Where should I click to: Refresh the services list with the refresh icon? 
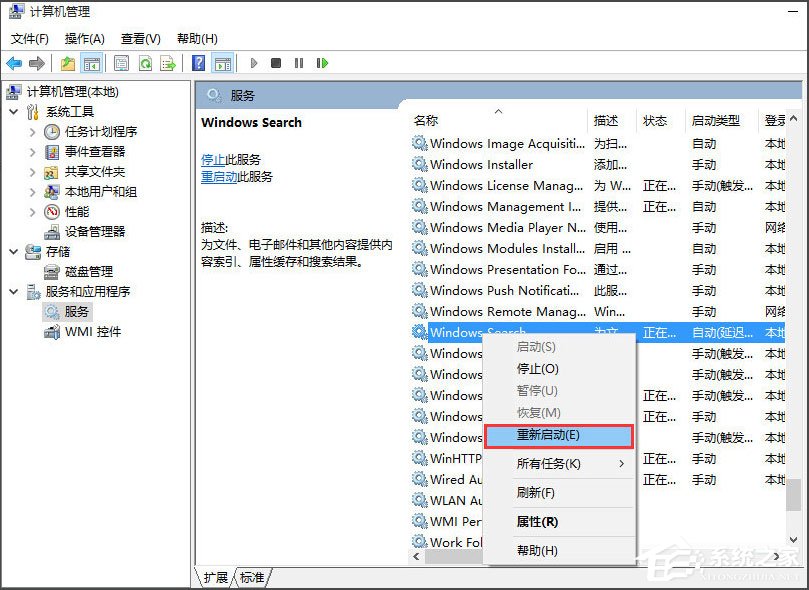tap(145, 63)
